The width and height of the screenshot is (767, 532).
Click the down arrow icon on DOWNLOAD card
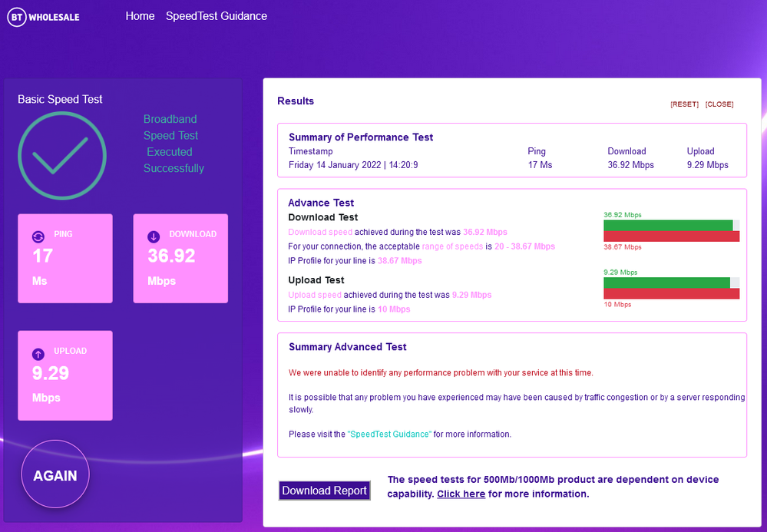point(154,236)
